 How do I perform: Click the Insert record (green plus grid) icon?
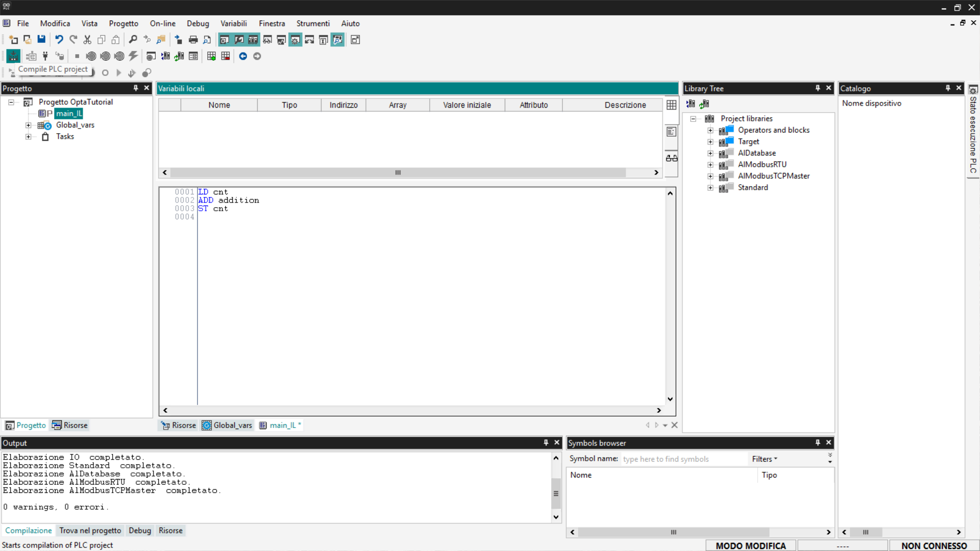pyautogui.click(x=211, y=56)
